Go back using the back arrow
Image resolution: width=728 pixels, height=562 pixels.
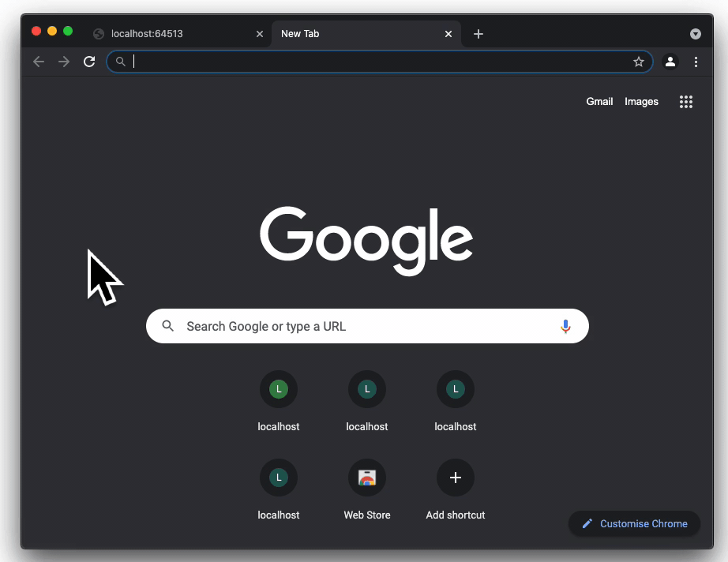[x=39, y=62]
